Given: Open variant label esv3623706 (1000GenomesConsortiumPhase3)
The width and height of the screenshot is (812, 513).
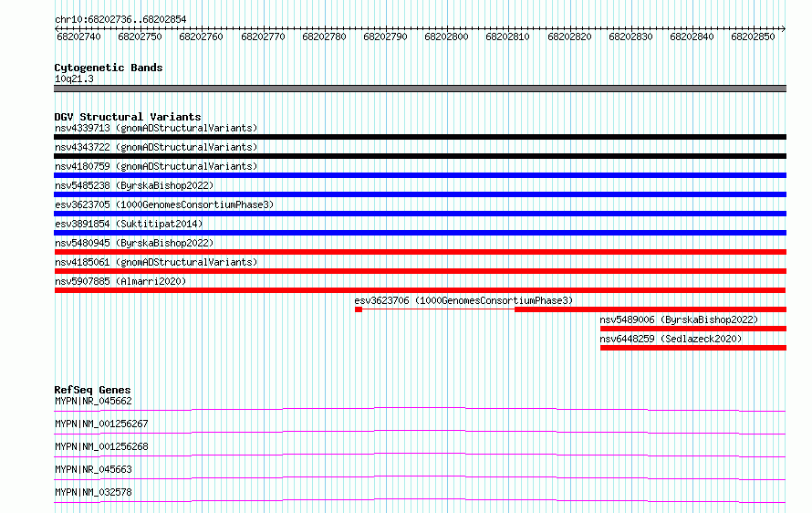Looking at the screenshot, I should tap(463, 300).
